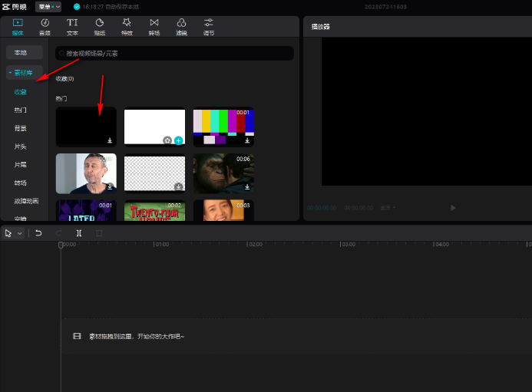Viewport: 532px width, 392px height.
Task: Choose the selection arrow tool
Action: click(x=8, y=233)
